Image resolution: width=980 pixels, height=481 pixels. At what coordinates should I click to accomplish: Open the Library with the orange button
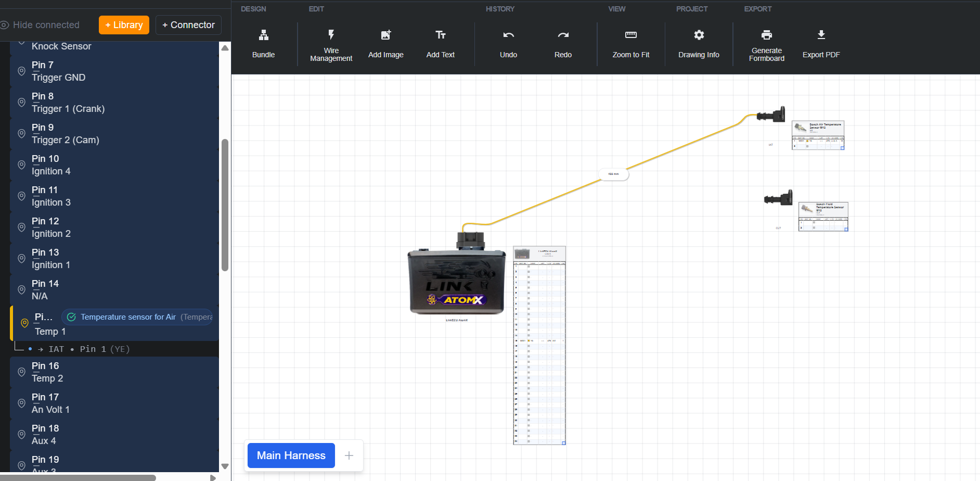click(x=124, y=25)
